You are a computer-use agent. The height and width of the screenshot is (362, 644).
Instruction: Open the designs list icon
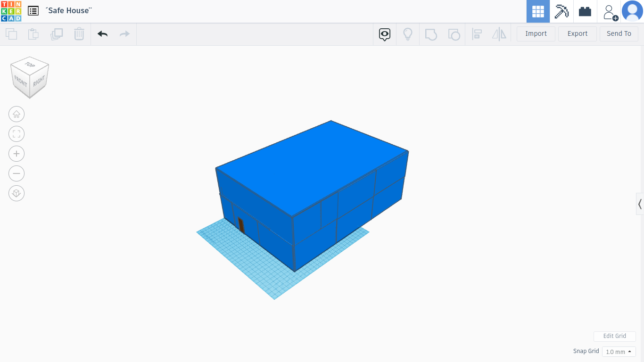(x=33, y=11)
